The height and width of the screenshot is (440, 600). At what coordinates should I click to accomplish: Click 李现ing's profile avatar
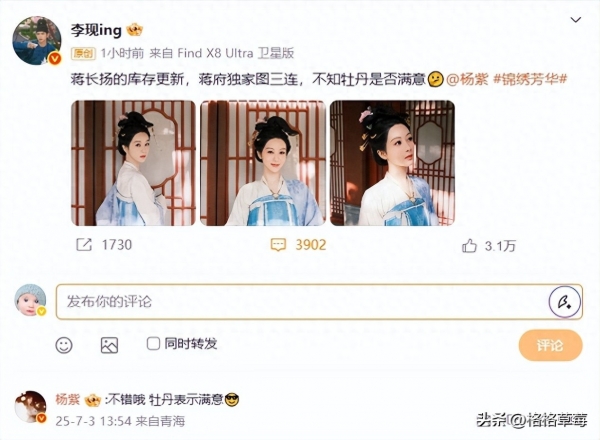point(37,41)
